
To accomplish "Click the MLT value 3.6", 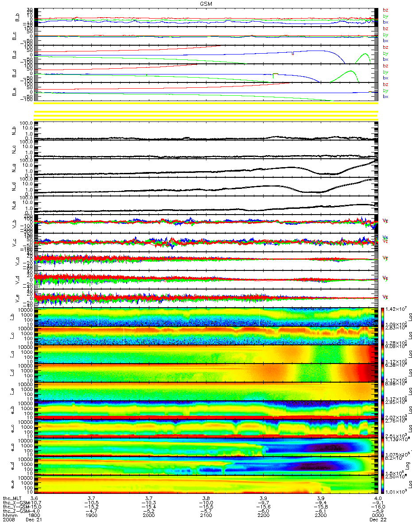I will [x=34, y=498].
